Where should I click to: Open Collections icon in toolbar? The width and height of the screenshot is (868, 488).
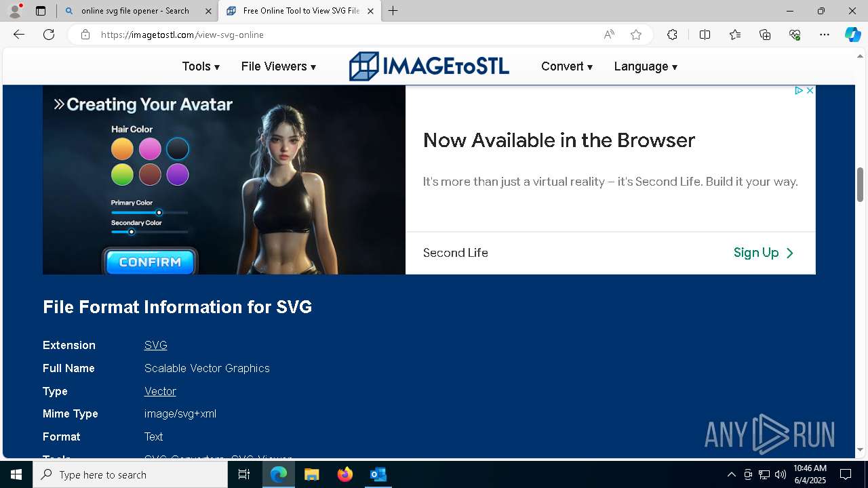click(x=765, y=35)
